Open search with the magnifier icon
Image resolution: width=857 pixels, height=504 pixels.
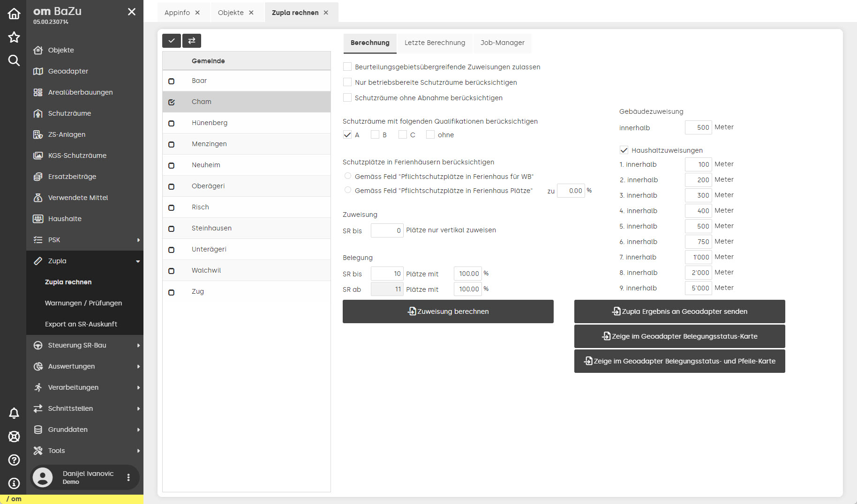coord(14,60)
